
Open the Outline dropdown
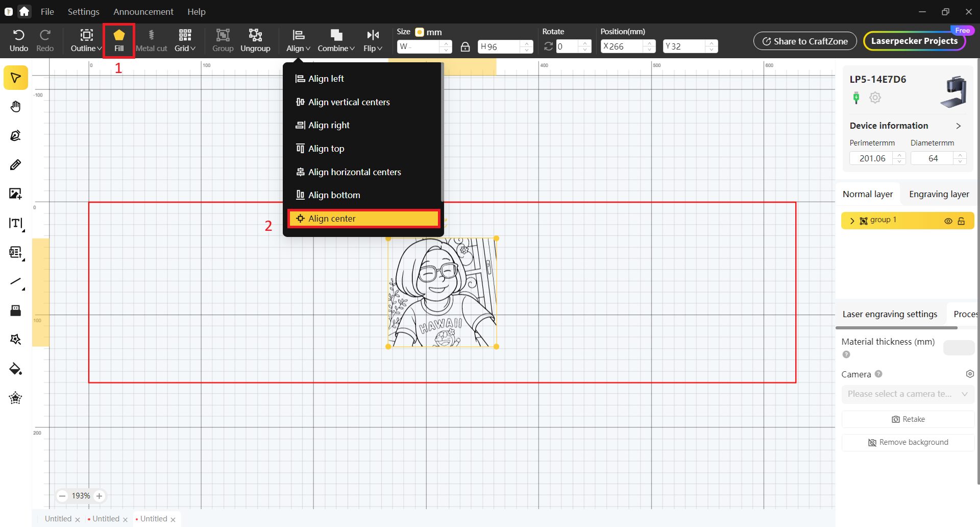86,41
